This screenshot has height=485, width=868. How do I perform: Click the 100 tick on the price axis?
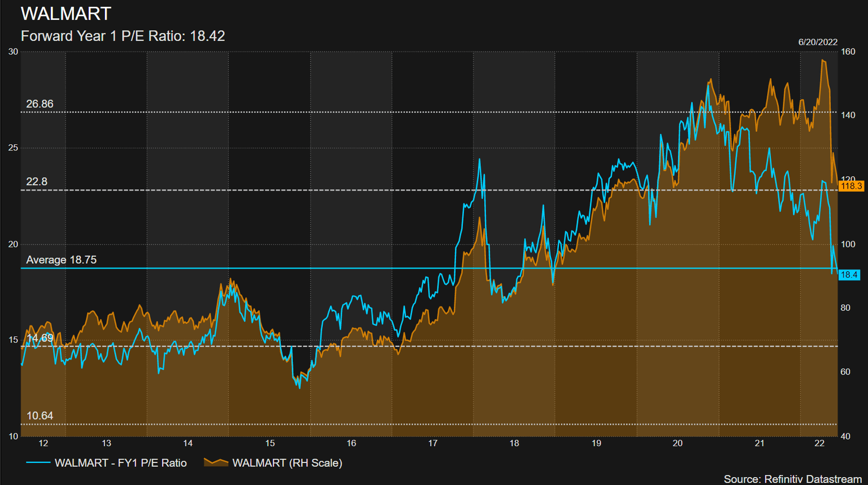[848, 244]
